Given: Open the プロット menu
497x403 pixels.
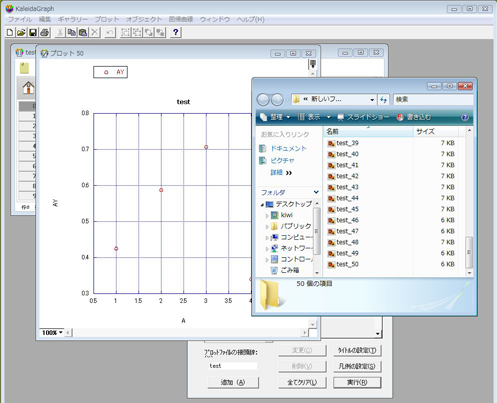Looking at the screenshot, I should [106, 19].
